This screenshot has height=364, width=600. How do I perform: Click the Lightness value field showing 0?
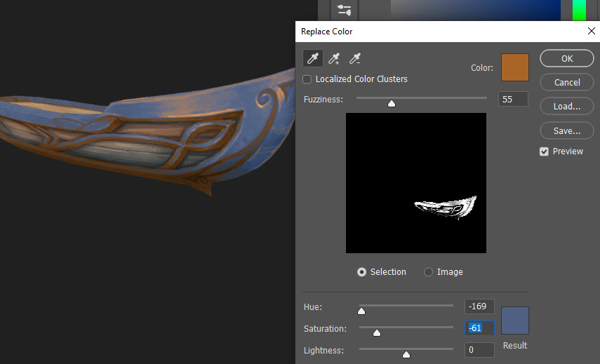(479, 350)
